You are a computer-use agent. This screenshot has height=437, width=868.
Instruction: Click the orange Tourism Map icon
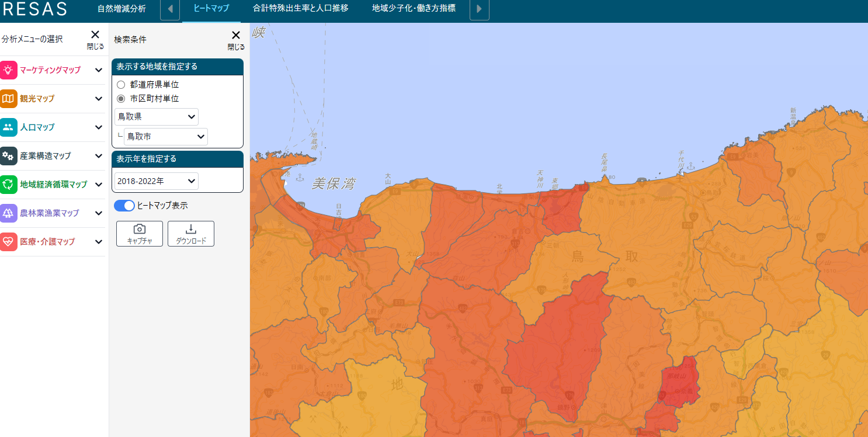point(8,99)
